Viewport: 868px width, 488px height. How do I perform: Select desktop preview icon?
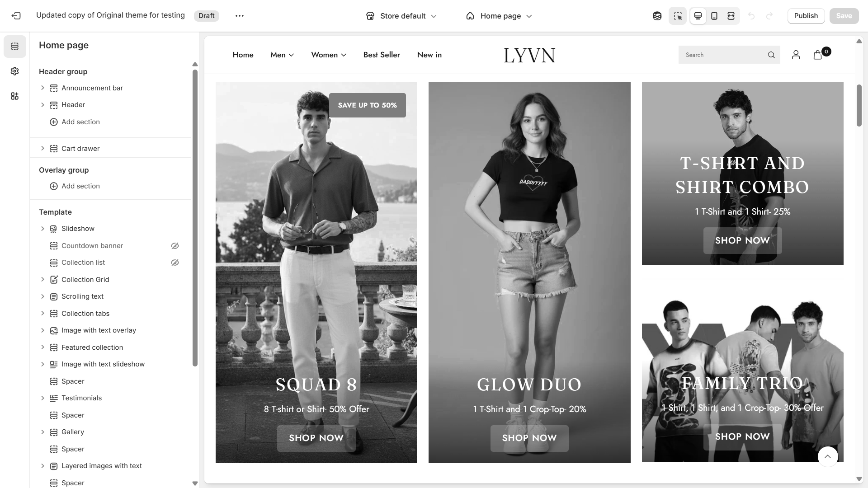click(x=698, y=16)
